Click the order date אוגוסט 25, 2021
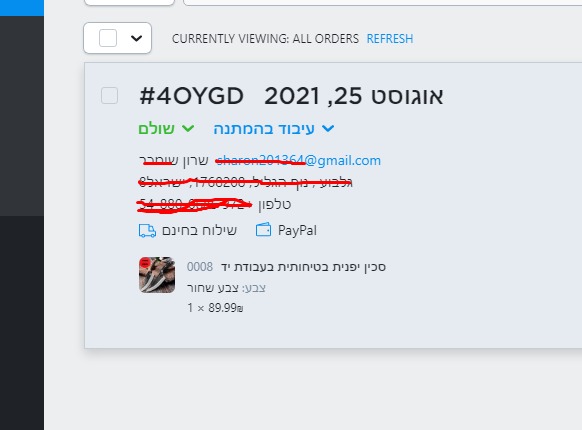 coord(354,96)
